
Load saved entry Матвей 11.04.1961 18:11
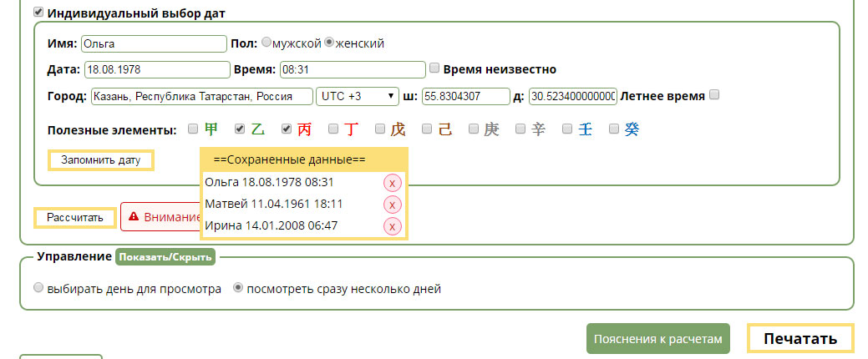273,204
